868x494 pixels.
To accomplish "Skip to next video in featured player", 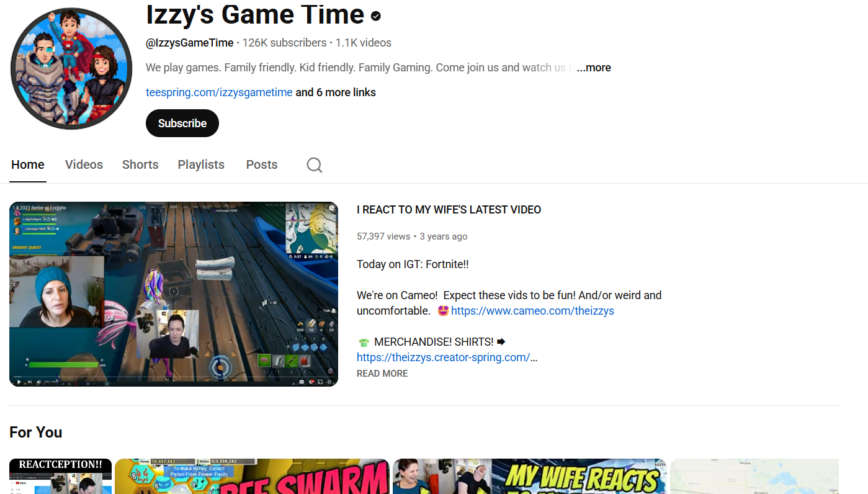I will (30, 382).
